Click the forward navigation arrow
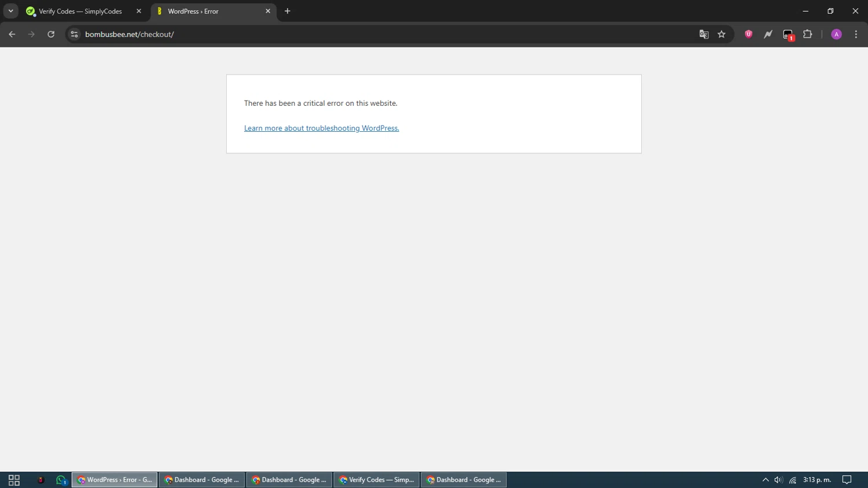 [x=31, y=34]
